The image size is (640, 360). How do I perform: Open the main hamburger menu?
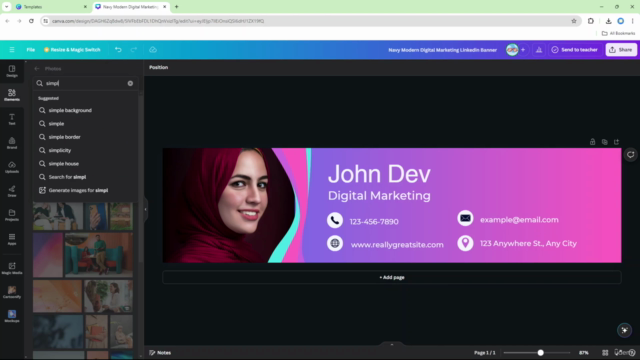point(12,50)
